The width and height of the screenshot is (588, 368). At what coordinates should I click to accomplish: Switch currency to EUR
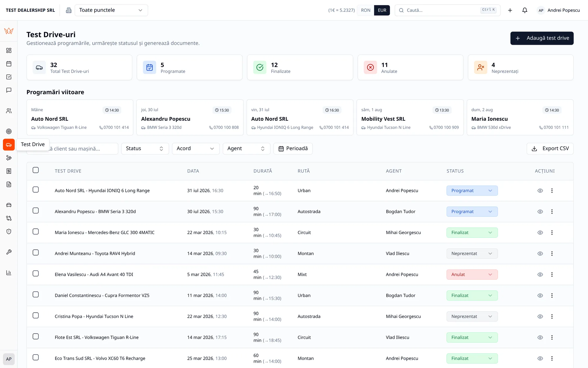(382, 10)
